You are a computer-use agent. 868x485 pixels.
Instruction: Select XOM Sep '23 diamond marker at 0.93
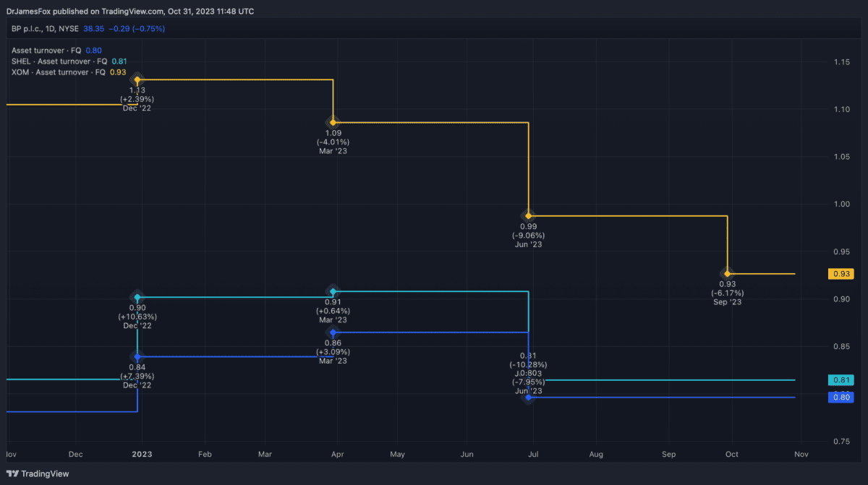(x=727, y=273)
